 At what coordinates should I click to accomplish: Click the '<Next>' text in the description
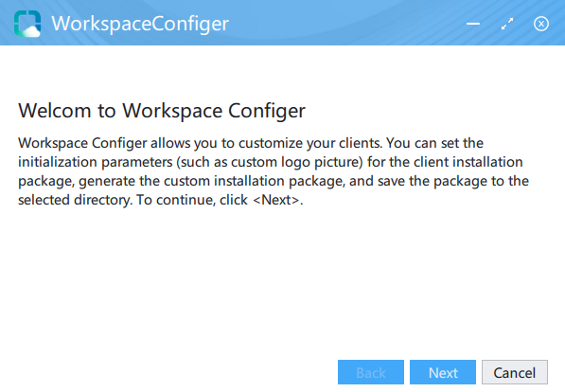276,200
